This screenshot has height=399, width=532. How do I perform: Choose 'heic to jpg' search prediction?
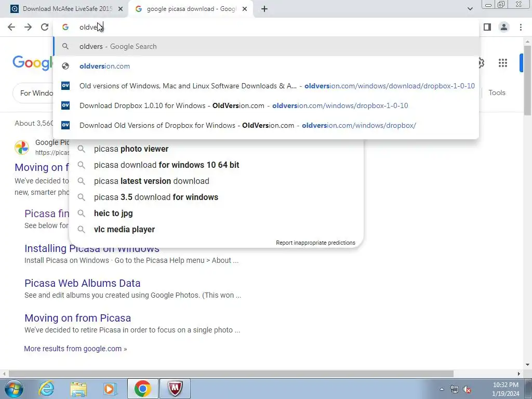[x=216, y=214]
